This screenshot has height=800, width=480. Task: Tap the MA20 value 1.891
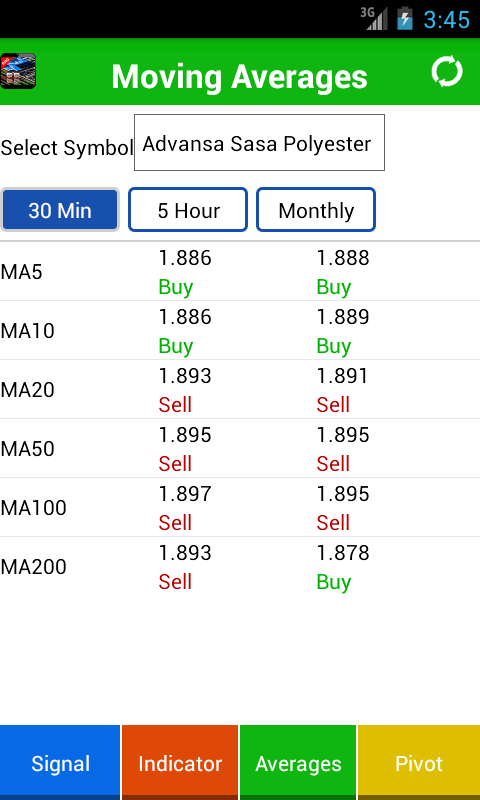(343, 376)
